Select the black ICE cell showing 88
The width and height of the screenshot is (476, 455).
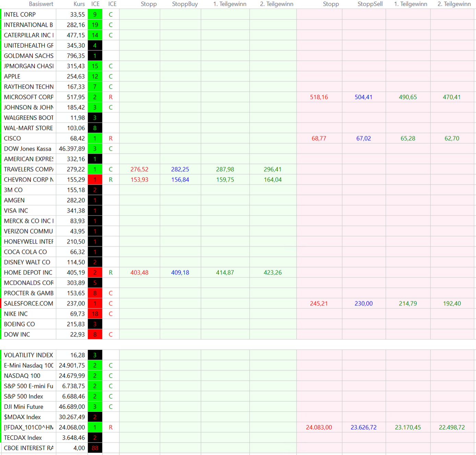click(x=95, y=448)
